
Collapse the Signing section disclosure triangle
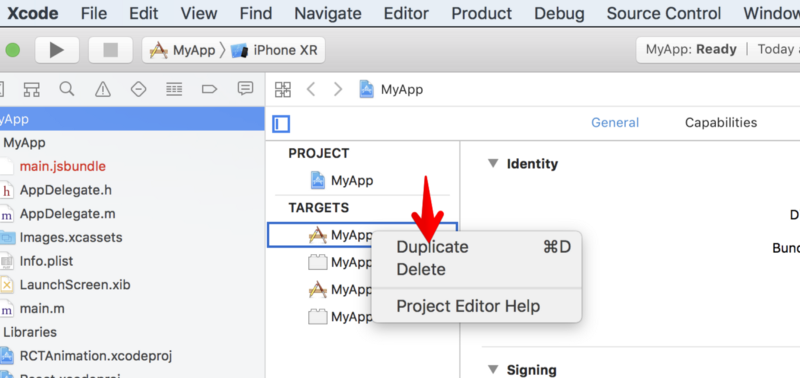click(x=492, y=369)
